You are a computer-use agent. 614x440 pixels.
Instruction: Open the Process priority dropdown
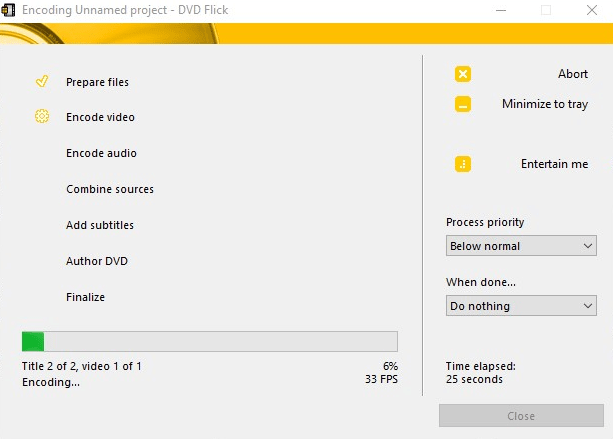pos(520,246)
